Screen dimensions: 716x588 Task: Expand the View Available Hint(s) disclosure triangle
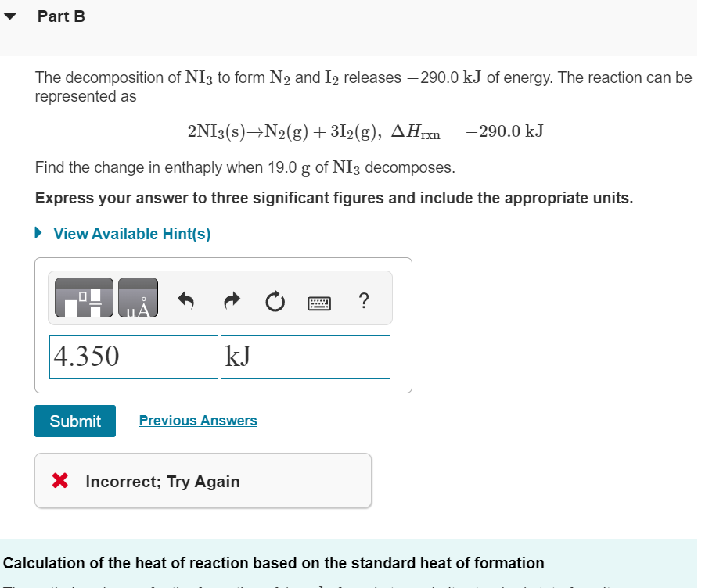tap(37, 233)
